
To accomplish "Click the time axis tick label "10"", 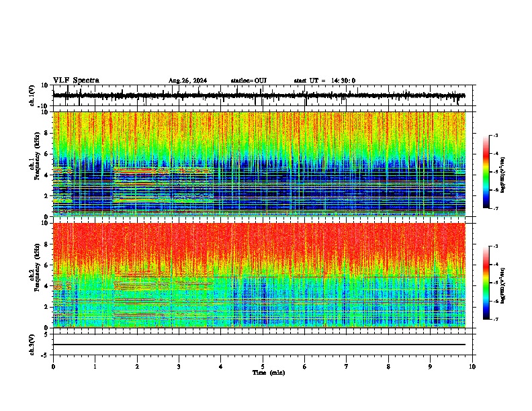I will [472, 367].
